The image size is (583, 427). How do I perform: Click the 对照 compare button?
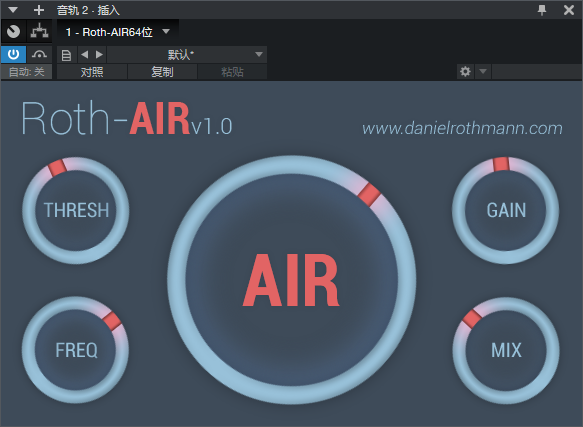92,71
